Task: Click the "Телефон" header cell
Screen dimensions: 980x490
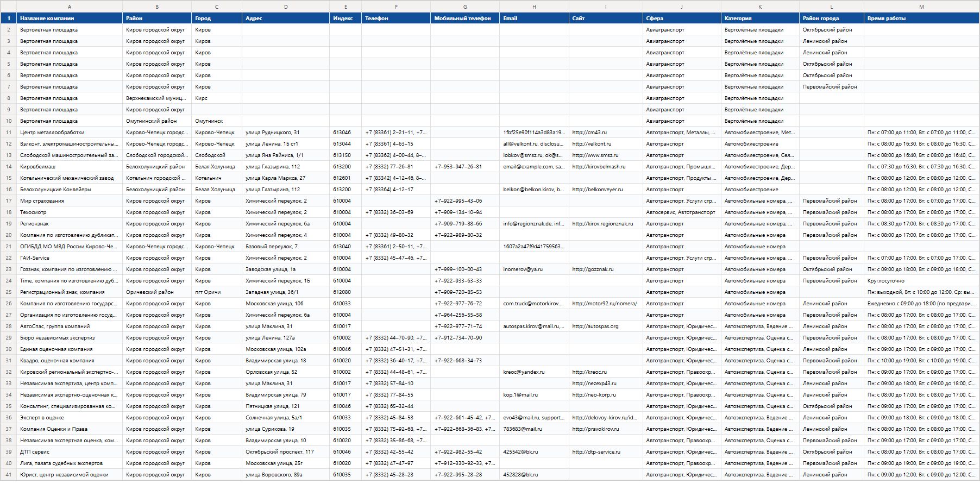Action: (396, 18)
